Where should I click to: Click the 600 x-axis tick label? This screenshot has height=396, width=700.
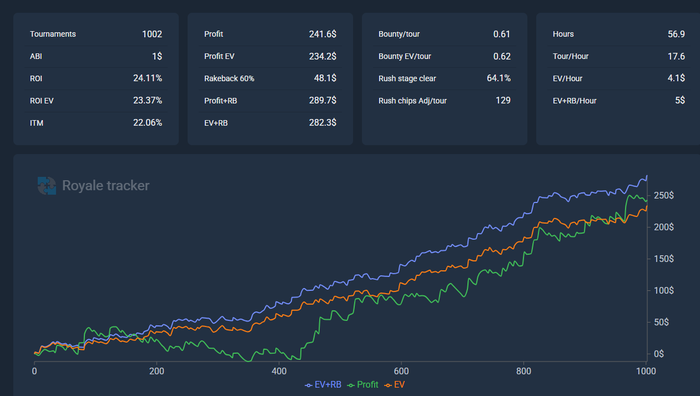(401, 371)
